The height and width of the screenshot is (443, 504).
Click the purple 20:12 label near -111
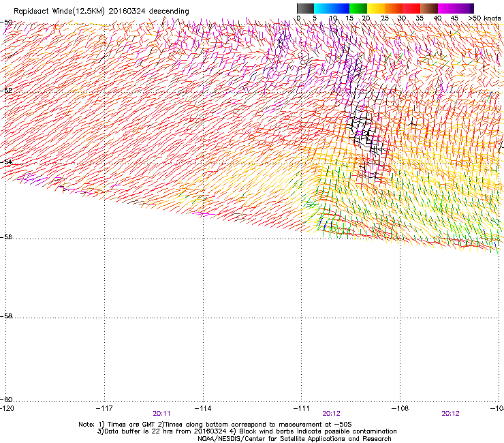[x=331, y=414]
